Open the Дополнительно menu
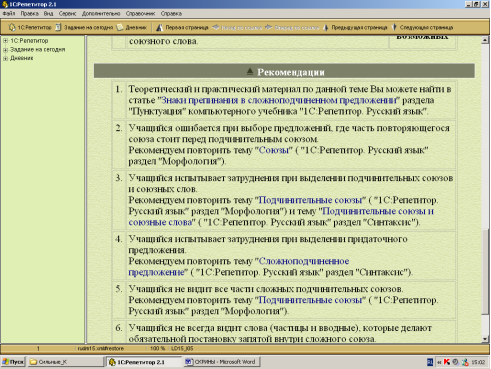 coord(101,14)
